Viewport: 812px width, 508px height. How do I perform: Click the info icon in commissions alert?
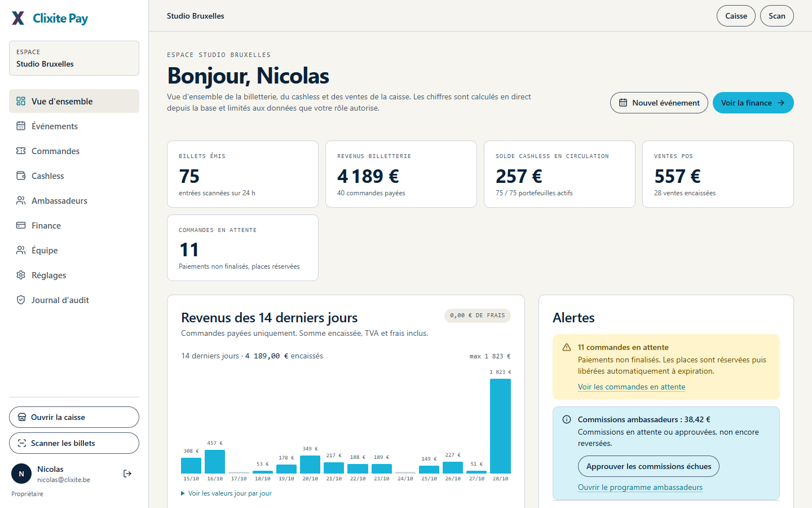coord(567,419)
